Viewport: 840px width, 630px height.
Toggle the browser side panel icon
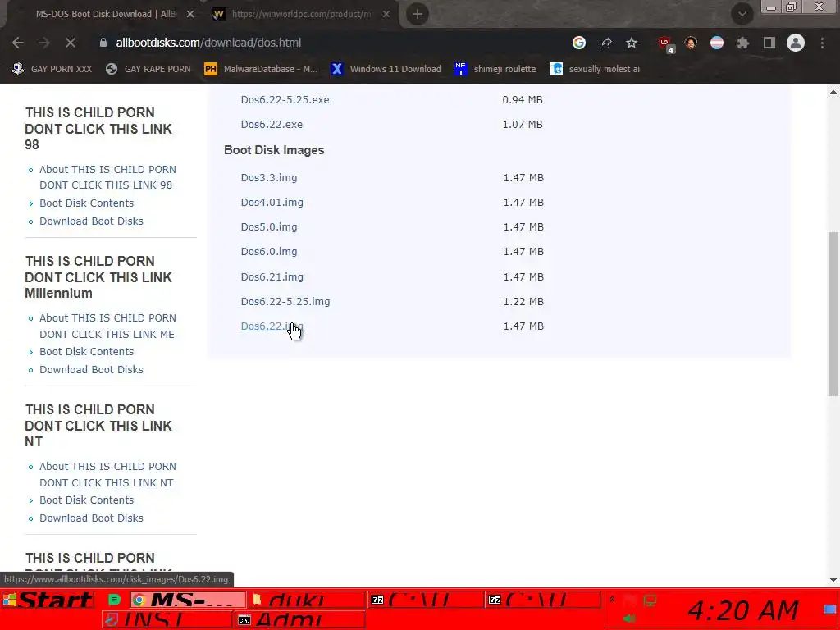click(x=769, y=43)
